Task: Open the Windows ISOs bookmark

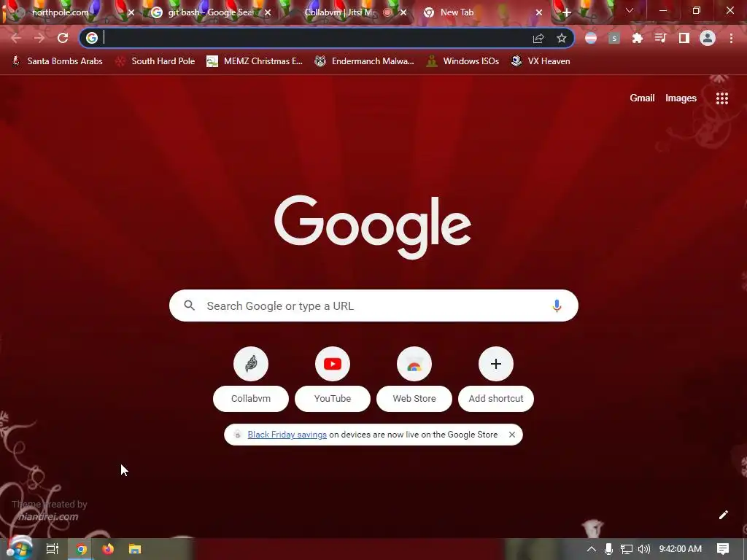Action: pos(462,61)
